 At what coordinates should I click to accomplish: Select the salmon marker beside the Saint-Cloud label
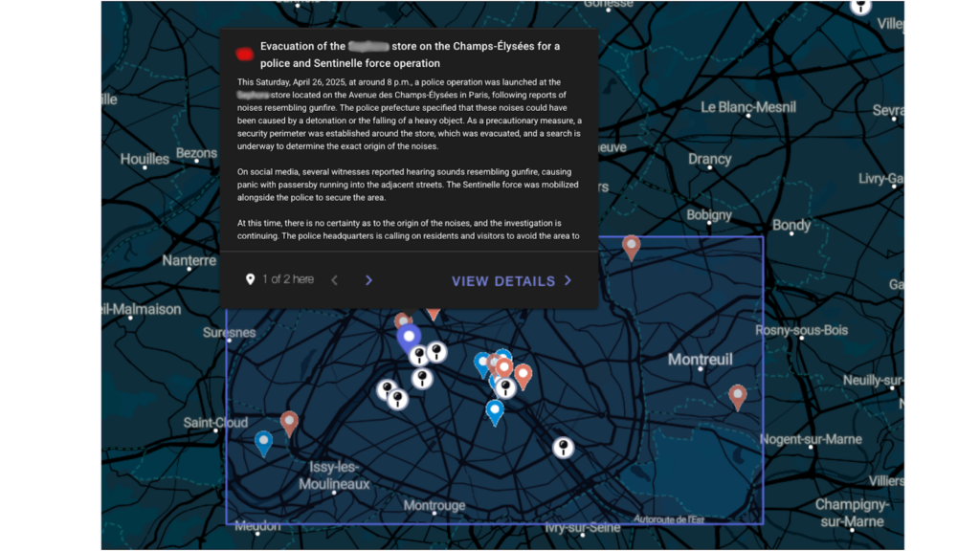click(x=289, y=423)
